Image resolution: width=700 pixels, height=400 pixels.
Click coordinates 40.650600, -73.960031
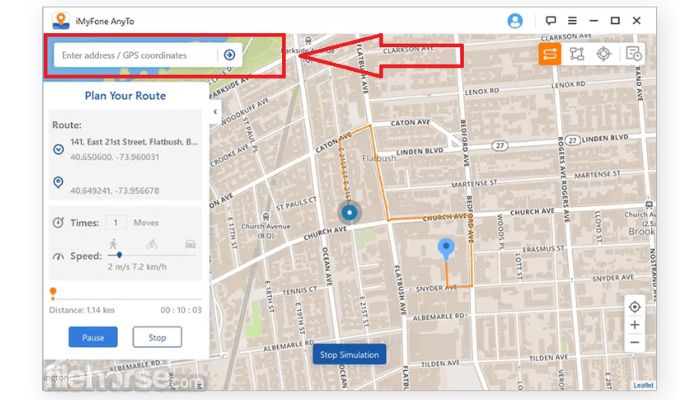tap(114, 157)
